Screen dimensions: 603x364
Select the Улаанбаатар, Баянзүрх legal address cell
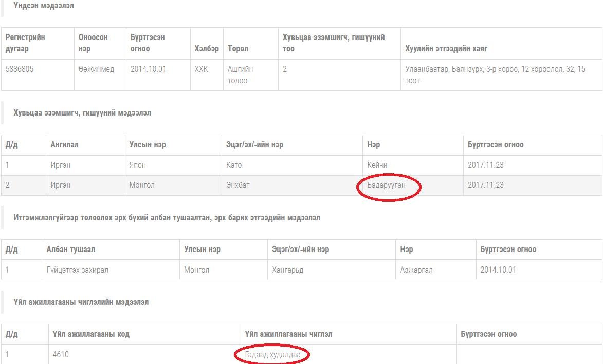point(495,74)
